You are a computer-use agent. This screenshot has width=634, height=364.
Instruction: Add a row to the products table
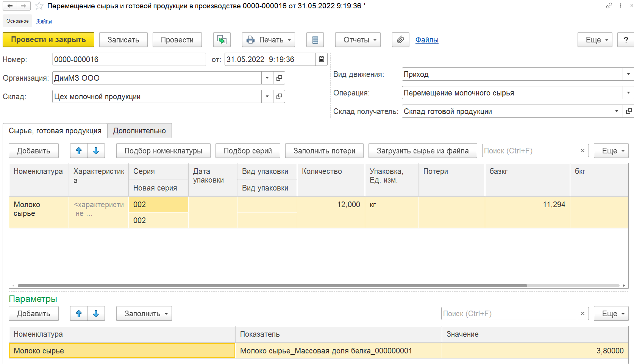coord(34,151)
